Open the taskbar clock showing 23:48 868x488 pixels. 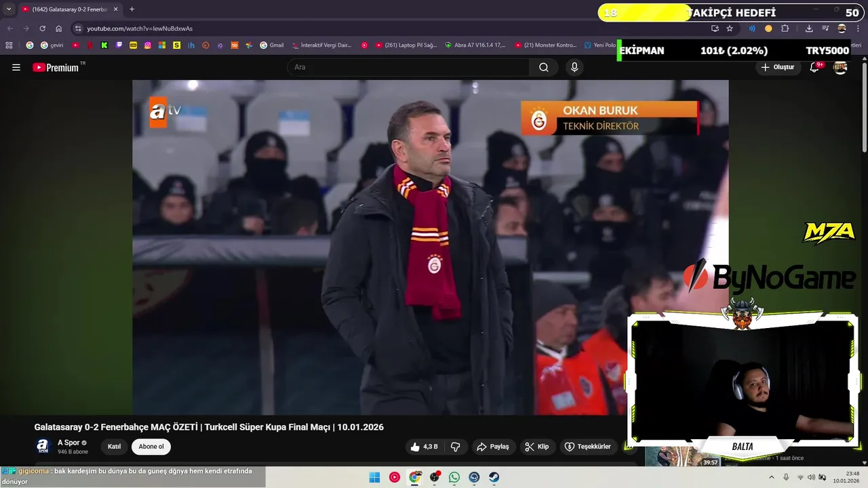point(846,477)
